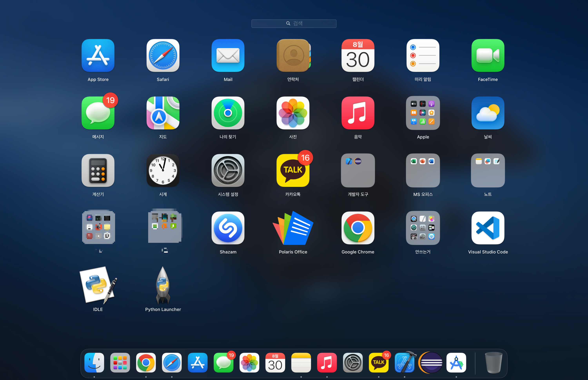
Task: Open System Settings (시스템 설정) in grid
Action: [x=228, y=171]
